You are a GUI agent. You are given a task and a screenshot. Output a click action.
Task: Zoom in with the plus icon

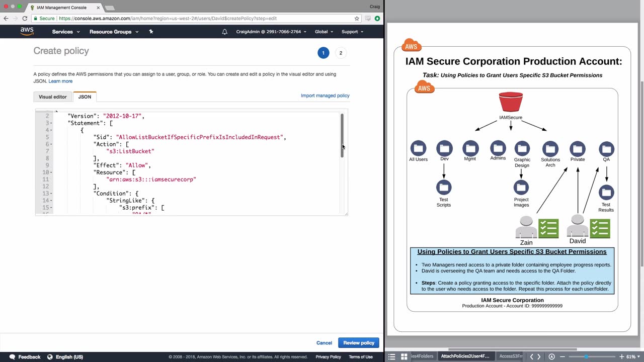tap(621, 356)
